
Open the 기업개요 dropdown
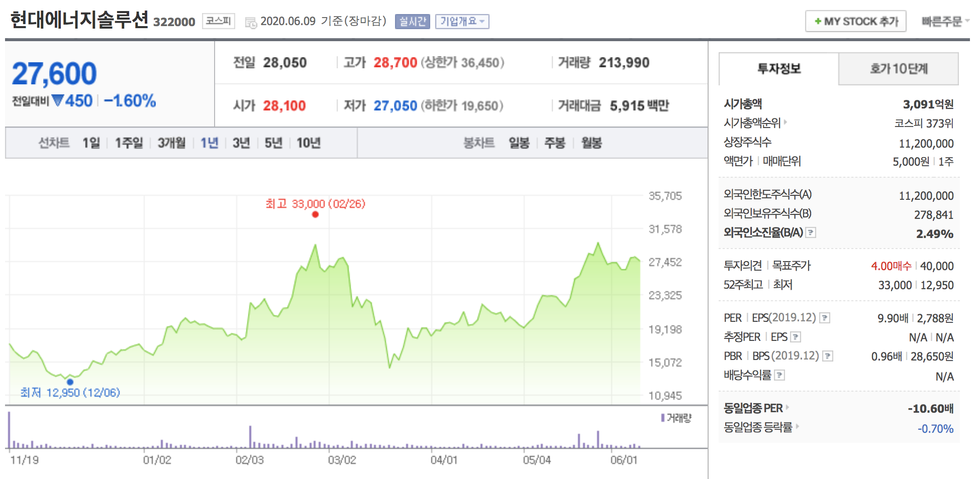click(x=462, y=22)
